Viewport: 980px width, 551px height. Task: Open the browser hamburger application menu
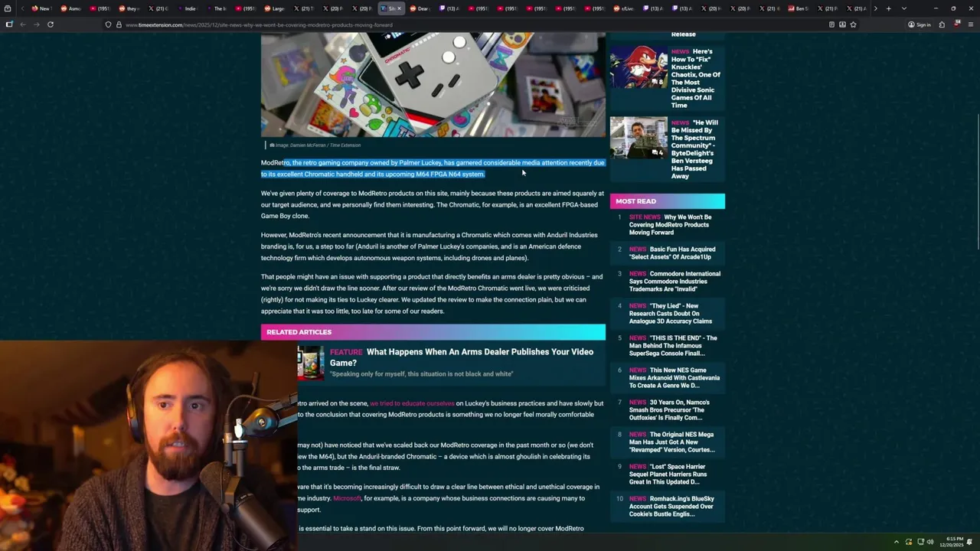(970, 24)
